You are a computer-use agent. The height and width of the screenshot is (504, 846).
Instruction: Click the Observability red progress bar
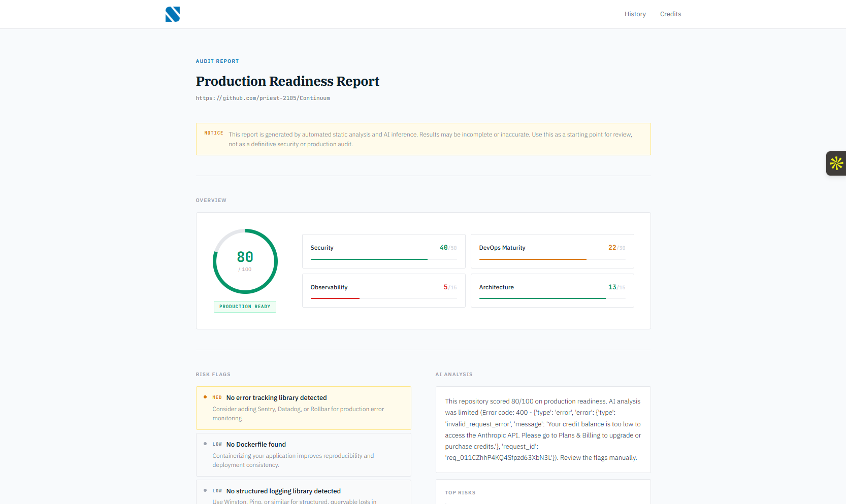click(x=335, y=298)
